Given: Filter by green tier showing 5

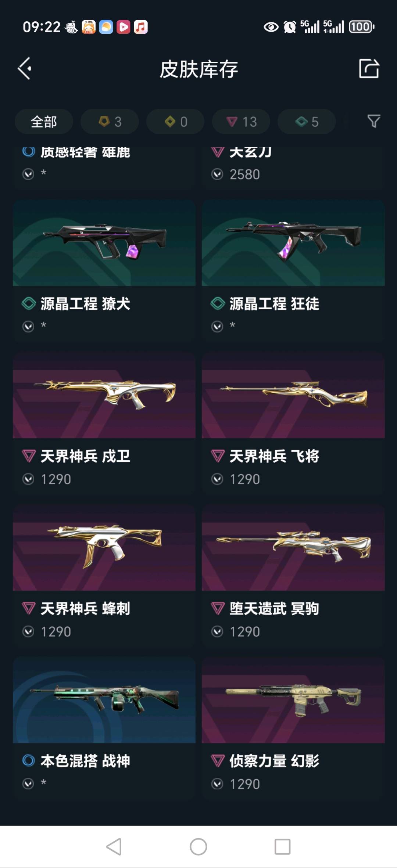Looking at the screenshot, I should click(x=307, y=122).
